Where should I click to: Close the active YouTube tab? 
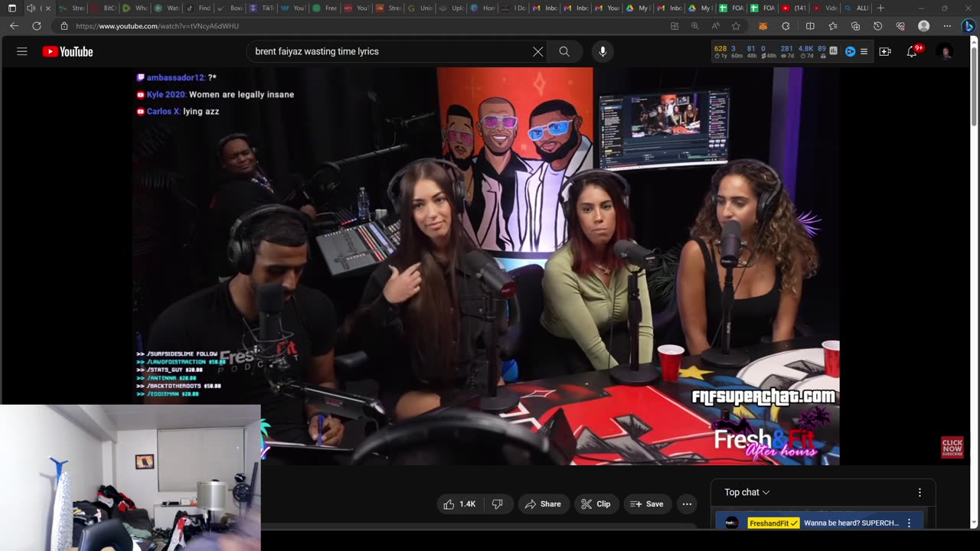(x=47, y=8)
